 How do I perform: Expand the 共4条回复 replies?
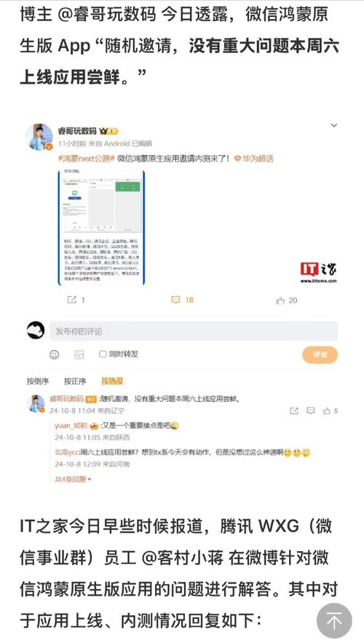tap(74, 479)
